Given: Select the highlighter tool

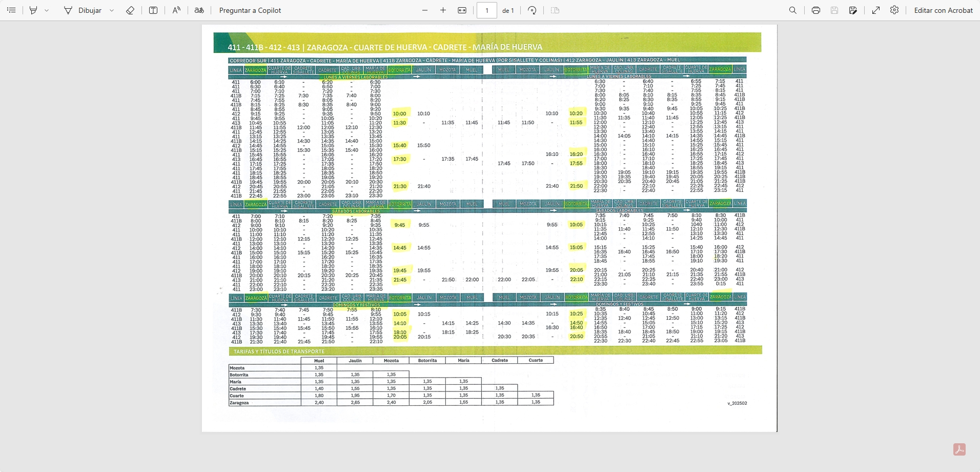Looking at the screenshot, I should (x=33, y=10).
